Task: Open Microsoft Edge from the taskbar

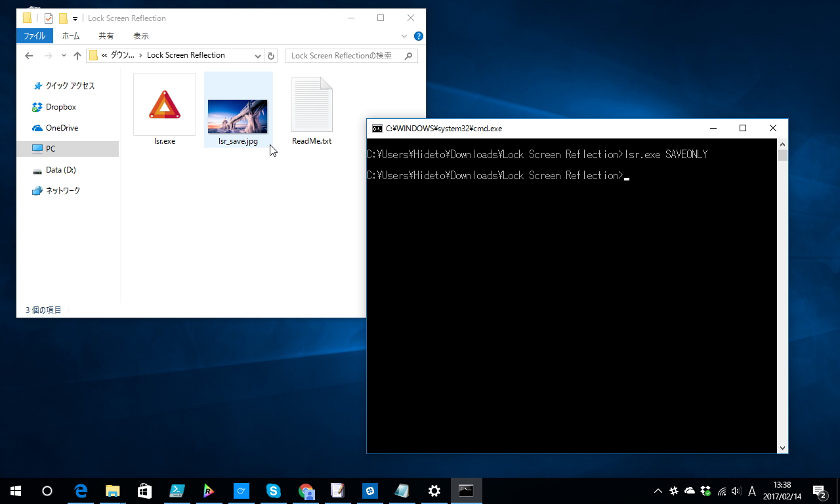Action: coord(81,490)
